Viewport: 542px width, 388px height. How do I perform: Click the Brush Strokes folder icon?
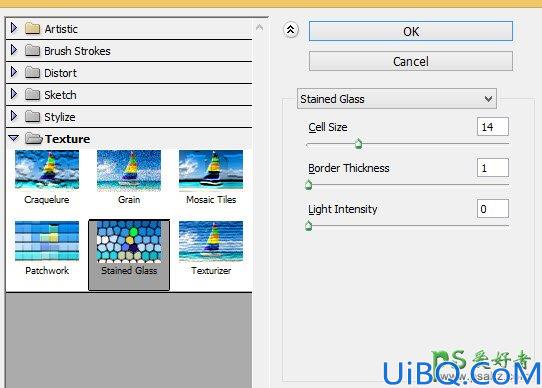pos(33,50)
